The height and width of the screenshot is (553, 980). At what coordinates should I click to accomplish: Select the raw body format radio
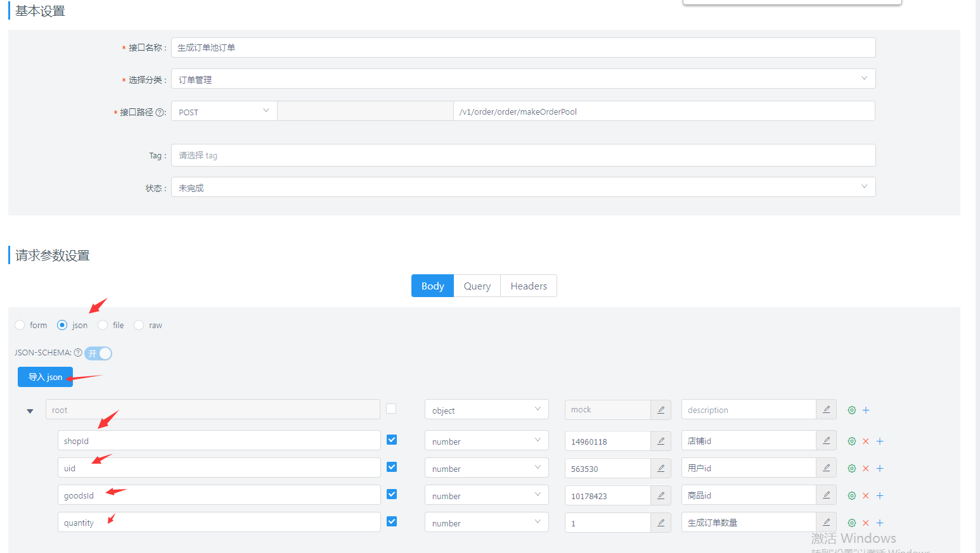point(139,324)
